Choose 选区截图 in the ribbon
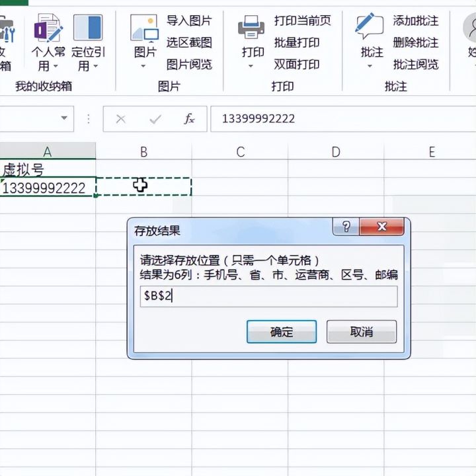This screenshot has width=476, height=476. pos(189,42)
